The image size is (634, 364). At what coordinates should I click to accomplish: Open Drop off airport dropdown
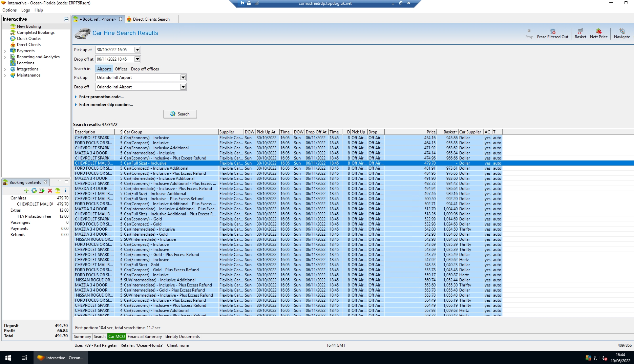183,87
